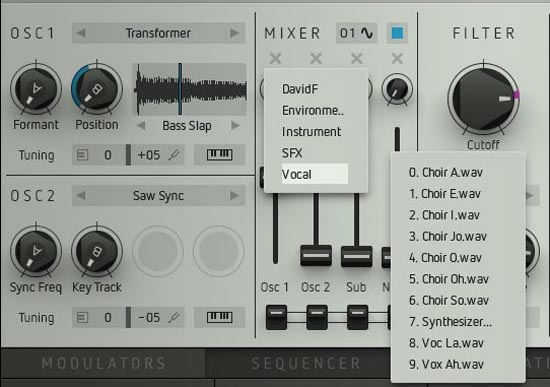Choose Instrument category in popup menu
The height and width of the screenshot is (387, 550).
315,132
